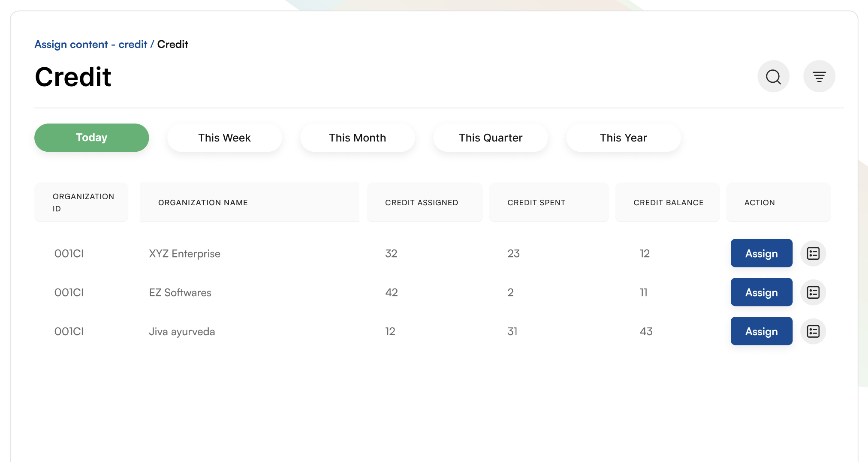This screenshot has height=462, width=868.
Task: Click the Organization ID column header
Action: coord(83,202)
